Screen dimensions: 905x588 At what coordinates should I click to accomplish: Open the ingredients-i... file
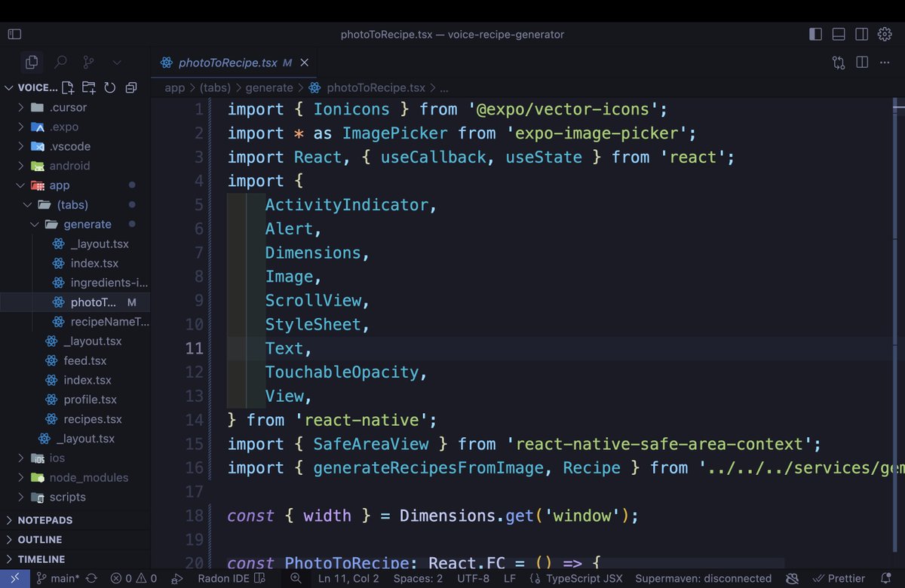pyautogui.click(x=75, y=283)
